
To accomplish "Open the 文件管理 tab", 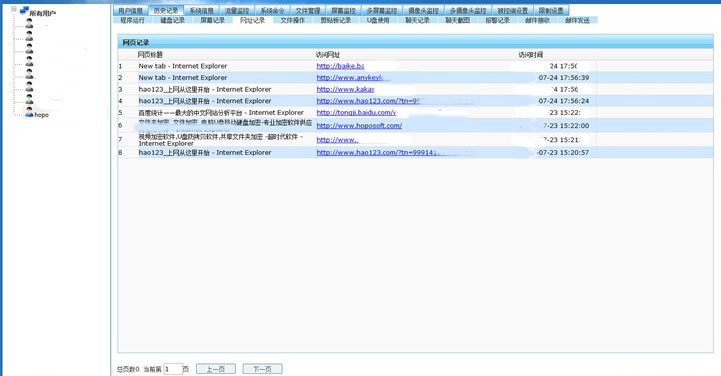I will [x=308, y=10].
